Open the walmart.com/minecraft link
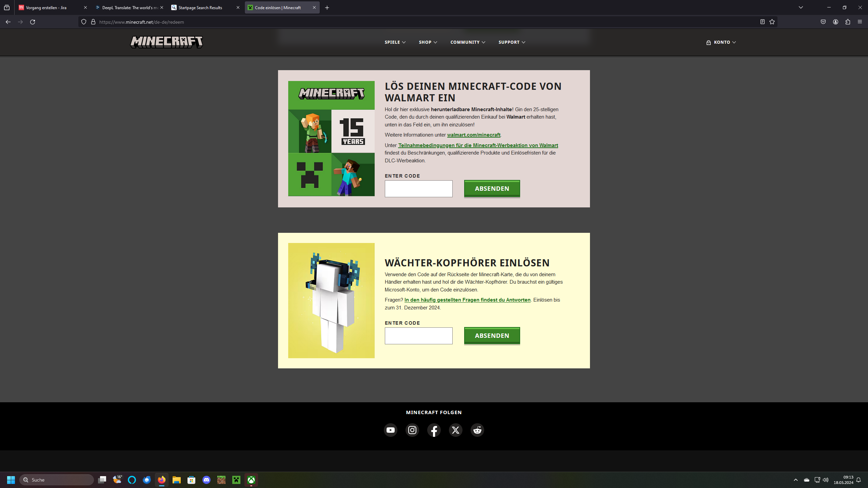The width and height of the screenshot is (868, 488). (473, 135)
